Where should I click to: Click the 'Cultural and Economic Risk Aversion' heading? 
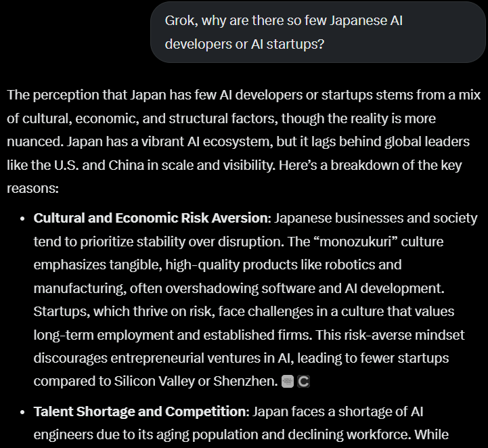pyautogui.click(x=150, y=218)
